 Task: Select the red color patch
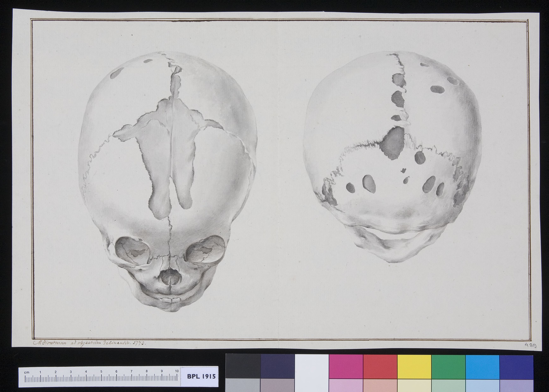click(x=380, y=367)
